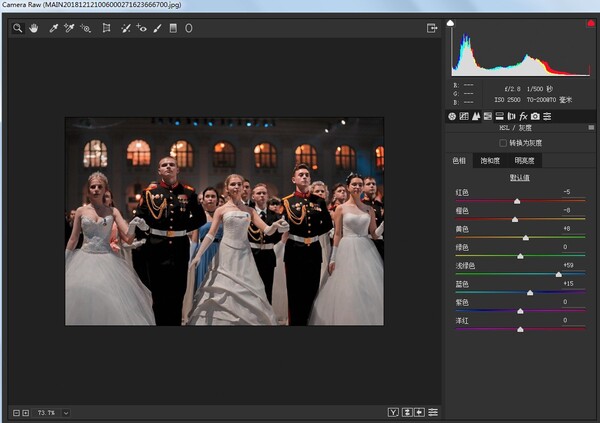The image size is (600, 423).
Task: Click the 黄色 hue slider handle
Action: click(526, 238)
